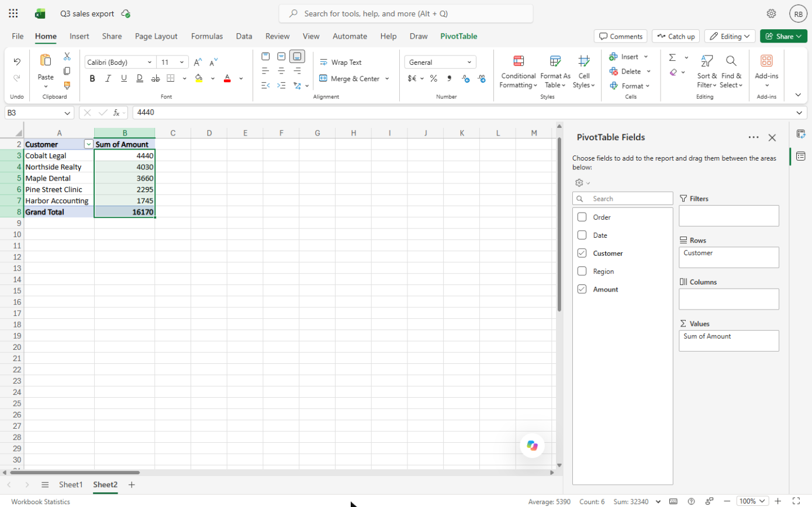Increase font size with the larger A icon

pos(198,62)
